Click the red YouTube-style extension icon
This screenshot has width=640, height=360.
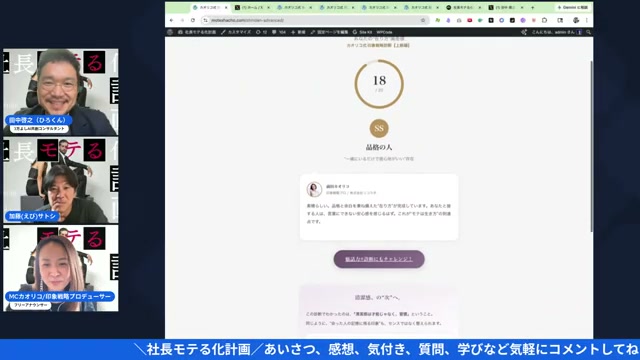coord(469,20)
